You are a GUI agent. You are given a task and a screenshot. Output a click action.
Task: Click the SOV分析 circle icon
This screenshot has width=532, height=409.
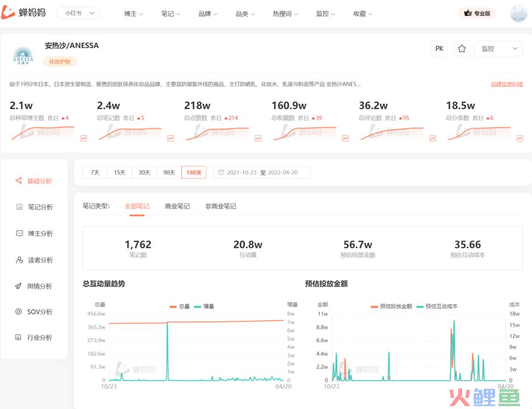18,312
